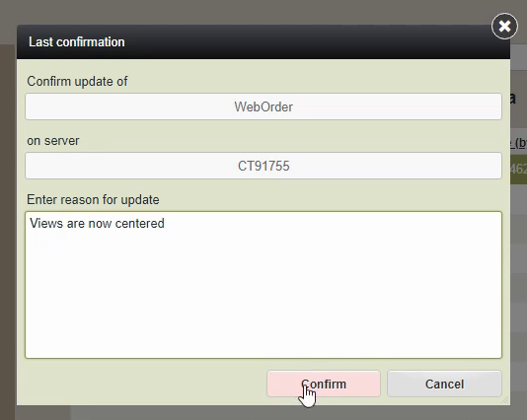The height and width of the screenshot is (420, 527).
Task: Focus the reason for update text area
Action: (263, 285)
